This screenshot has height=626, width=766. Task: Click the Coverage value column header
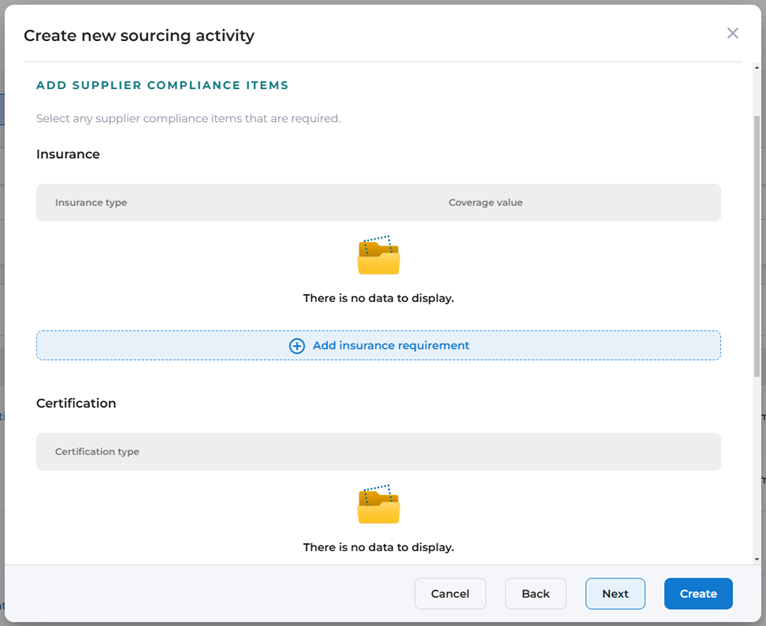coord(485,203)
